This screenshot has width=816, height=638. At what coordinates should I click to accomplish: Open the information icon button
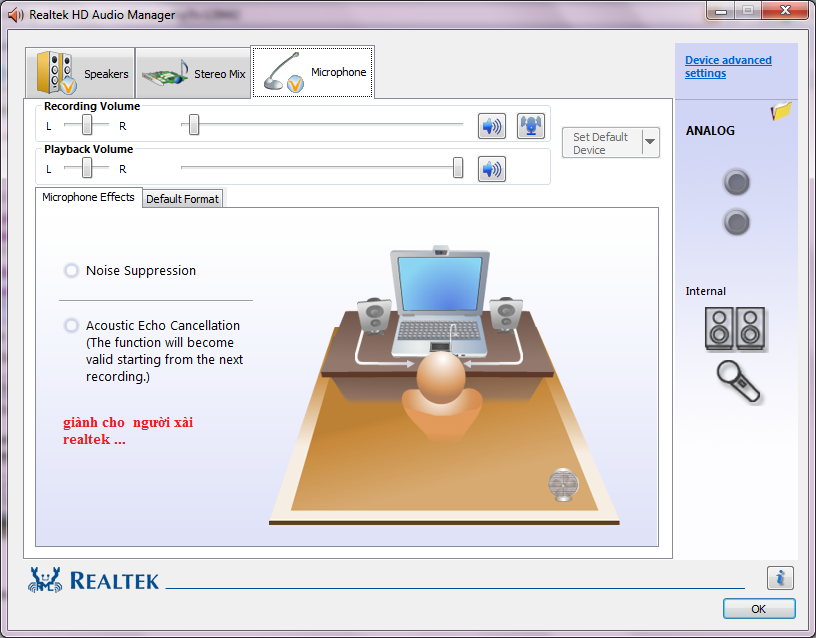tap(780, 578)
